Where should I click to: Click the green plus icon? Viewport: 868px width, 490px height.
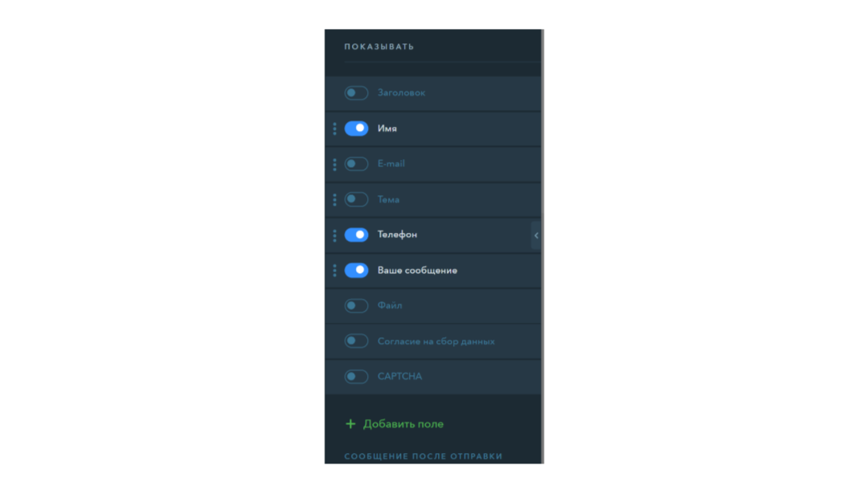(x=350, y=424)
